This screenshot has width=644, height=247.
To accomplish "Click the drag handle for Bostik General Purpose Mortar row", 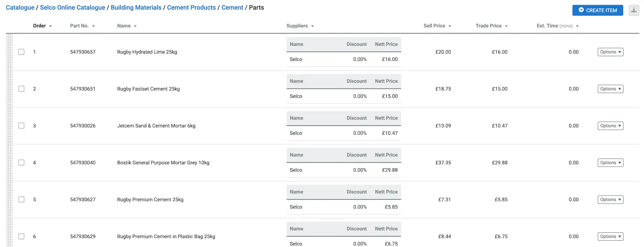I will pos(10,163).
